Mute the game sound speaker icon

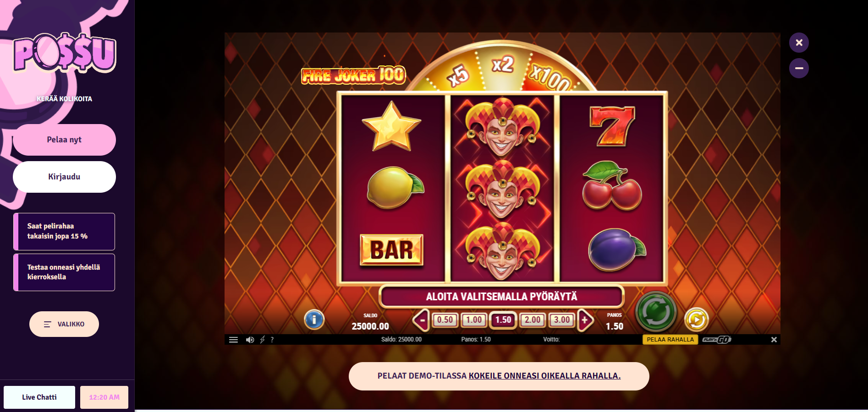250,340
